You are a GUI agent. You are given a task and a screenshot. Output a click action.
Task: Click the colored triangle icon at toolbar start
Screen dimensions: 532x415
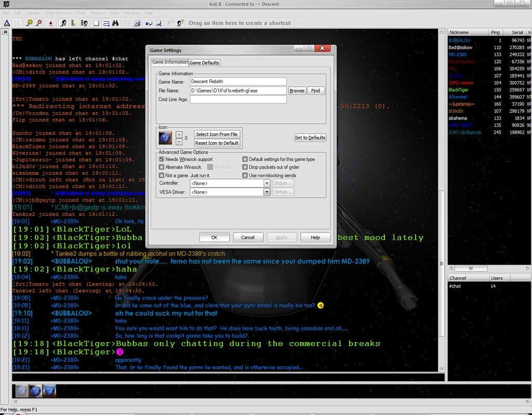7,23
